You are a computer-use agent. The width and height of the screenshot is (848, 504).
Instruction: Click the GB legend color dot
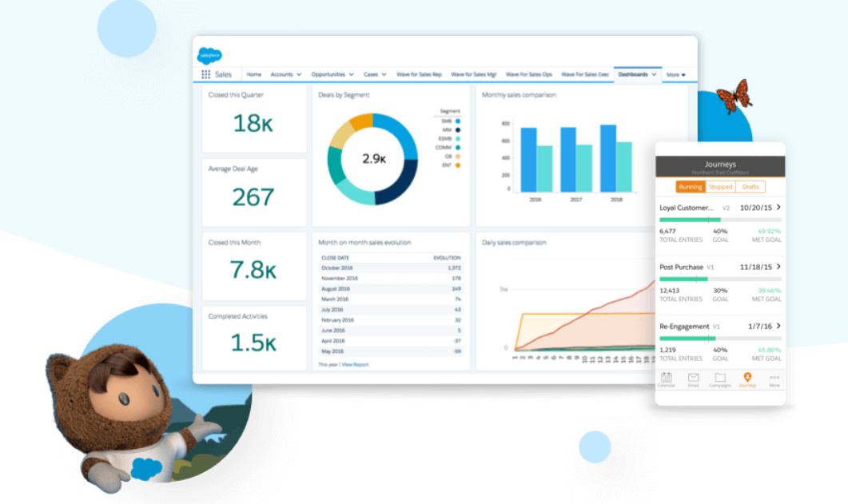click(457, 156)
